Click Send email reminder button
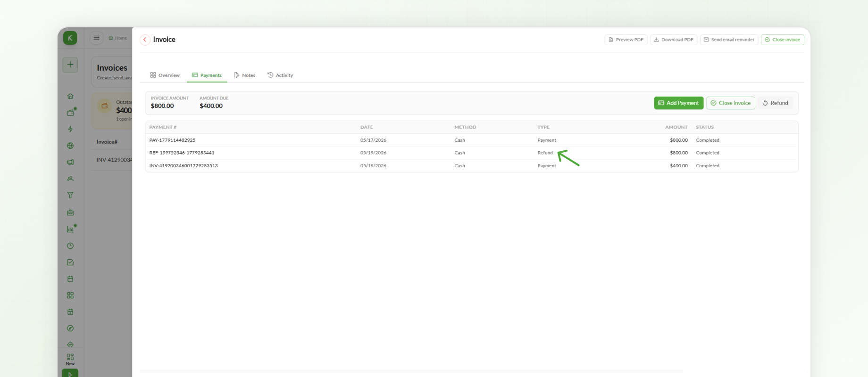This screenshot has height=377, width=868. [x=729, y=40]
